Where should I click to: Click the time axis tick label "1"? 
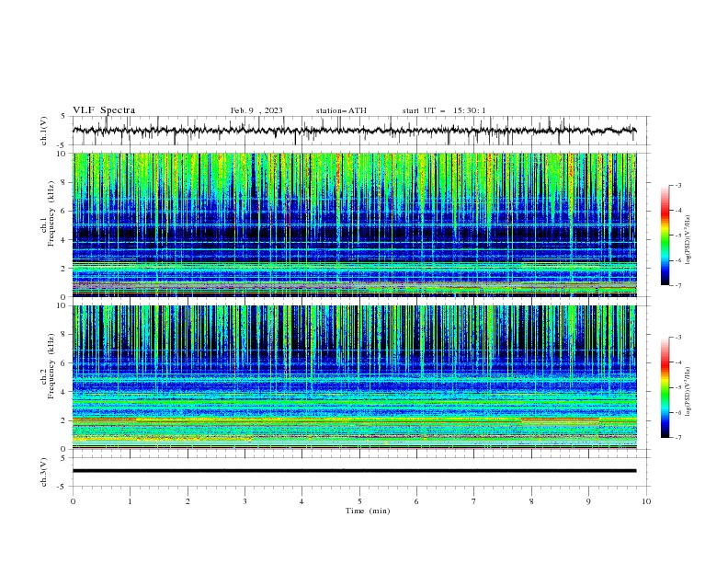pyautogui.click(x=130, y=501)
